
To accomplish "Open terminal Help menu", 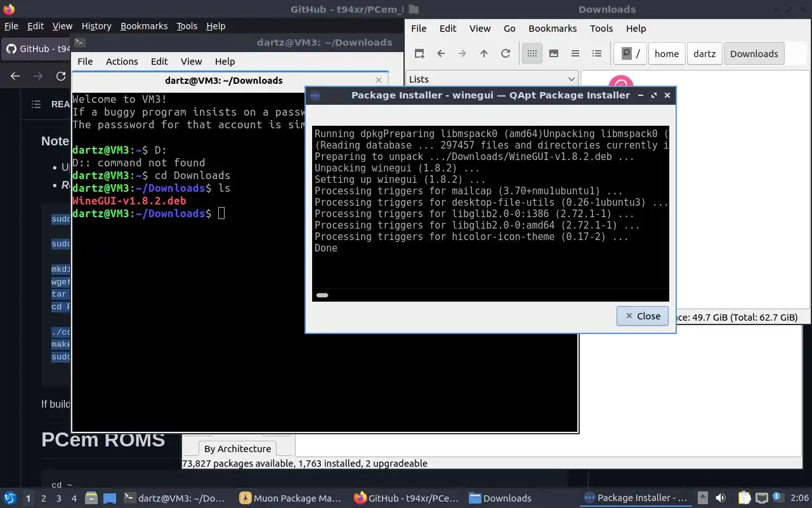I will pyautogui.click(x=225, y=61).
